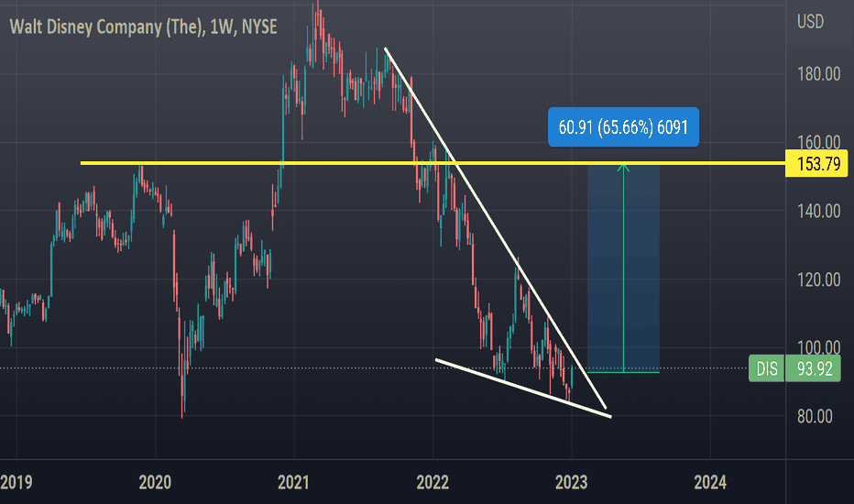Click the 80.00 price axis label
Image resolution: width=854 pixels, height=504 pixels.
coord(815,416)
